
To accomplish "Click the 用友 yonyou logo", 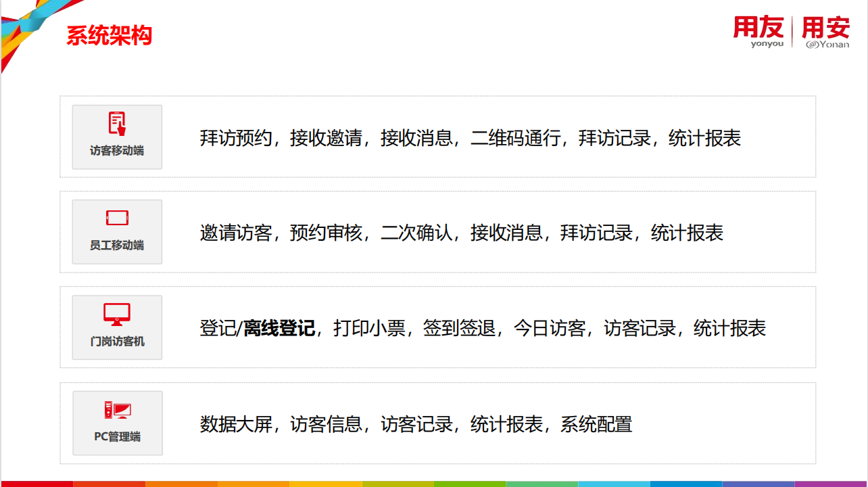I will click(759, 32).
